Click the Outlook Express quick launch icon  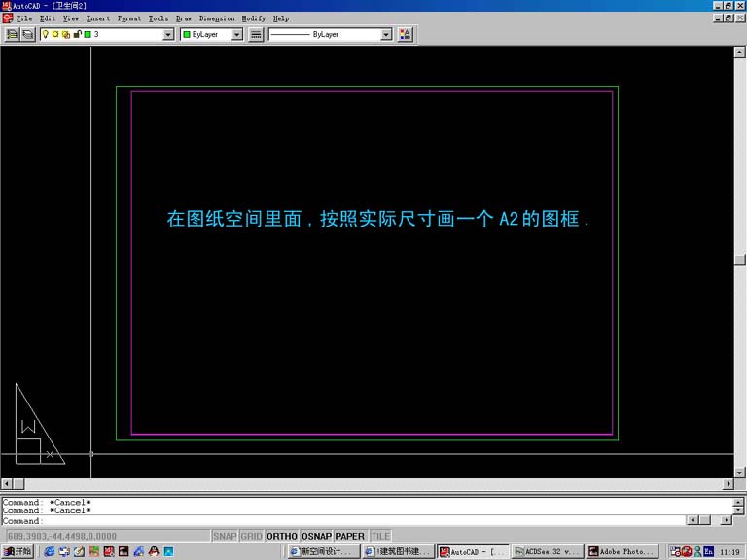coord(64,551)
